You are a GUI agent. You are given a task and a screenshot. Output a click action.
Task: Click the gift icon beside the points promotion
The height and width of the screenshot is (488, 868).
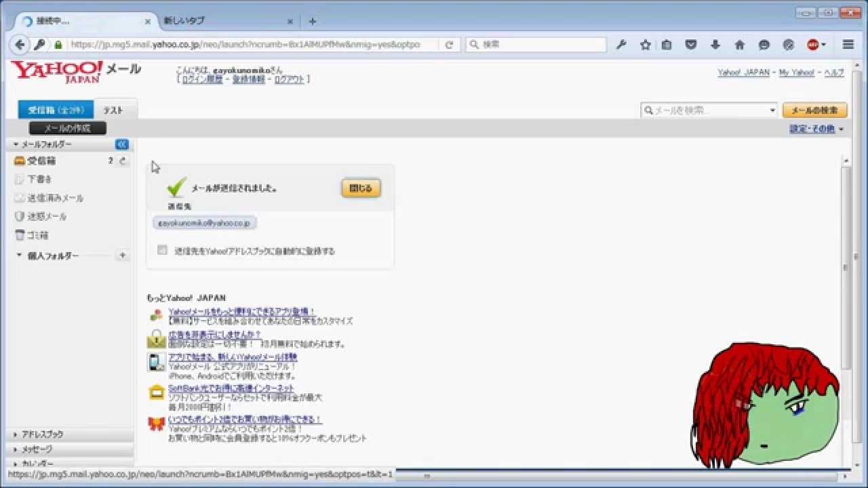point(156,424)
